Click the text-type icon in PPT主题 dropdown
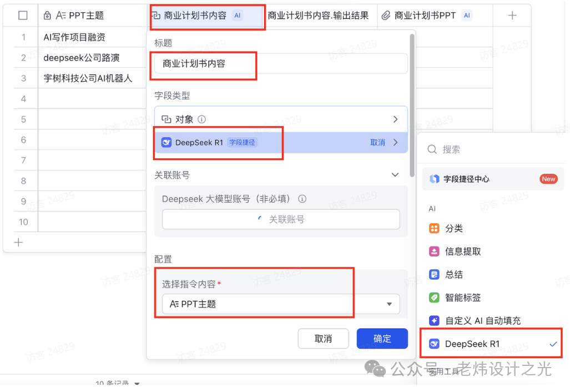The image size is (570, 392). click(x=174, y=304)
